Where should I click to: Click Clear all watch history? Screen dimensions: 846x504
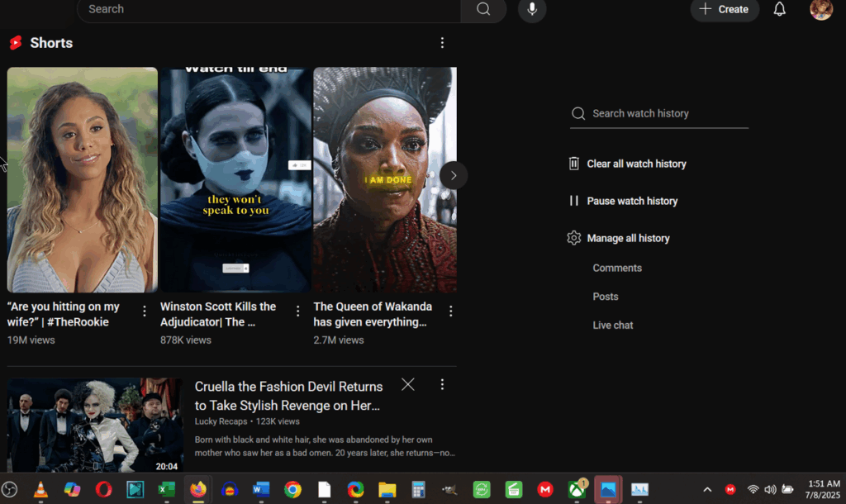pos(637,164)
